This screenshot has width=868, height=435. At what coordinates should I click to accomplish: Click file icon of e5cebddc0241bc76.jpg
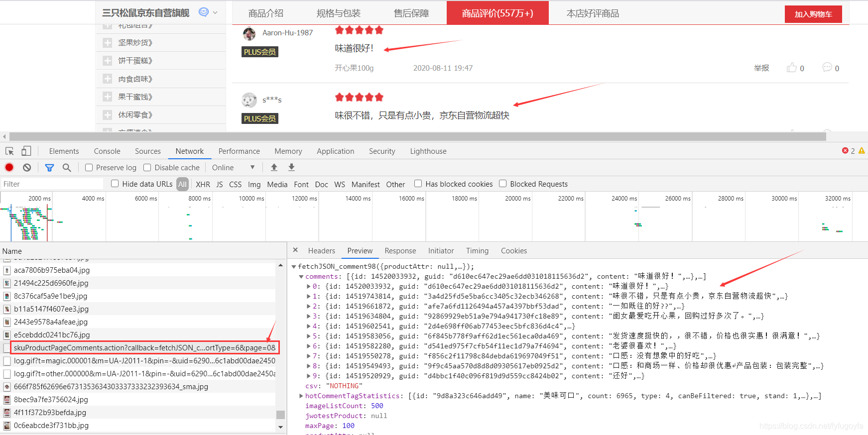point(7,335)
